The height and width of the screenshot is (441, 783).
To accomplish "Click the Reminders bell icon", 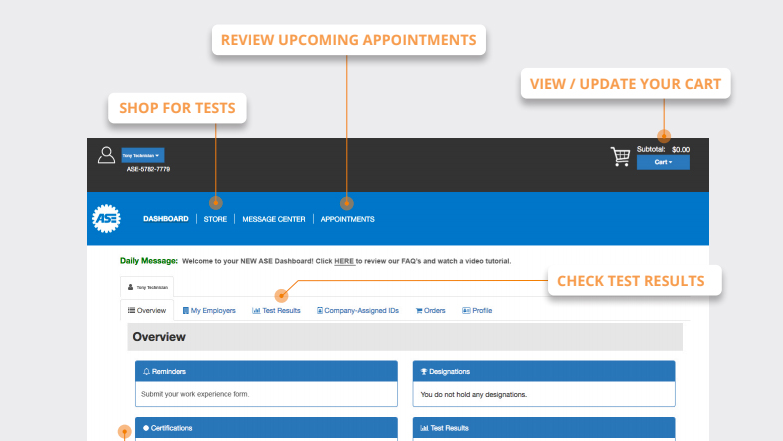I will point(146,372).
